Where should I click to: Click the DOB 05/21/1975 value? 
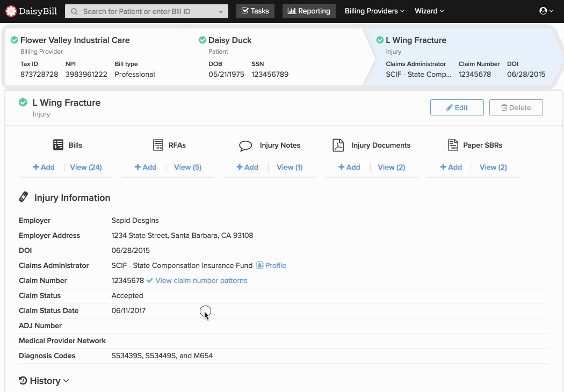[226, 75]
